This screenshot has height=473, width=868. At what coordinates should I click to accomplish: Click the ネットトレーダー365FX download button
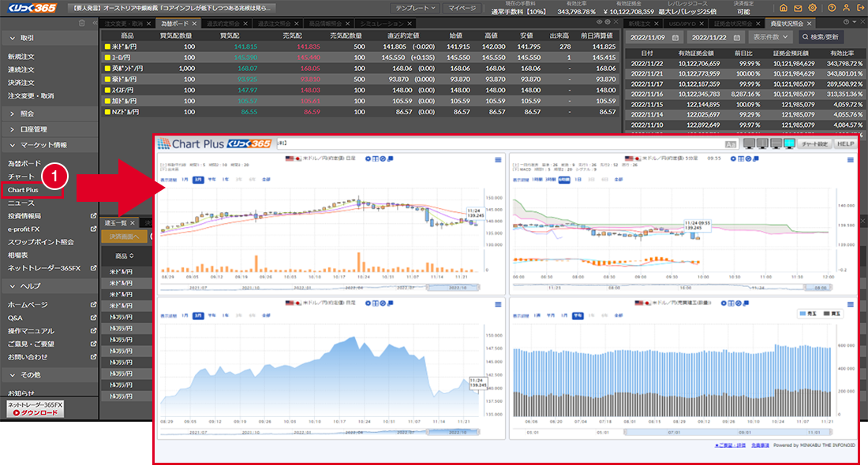click(36, 409)
